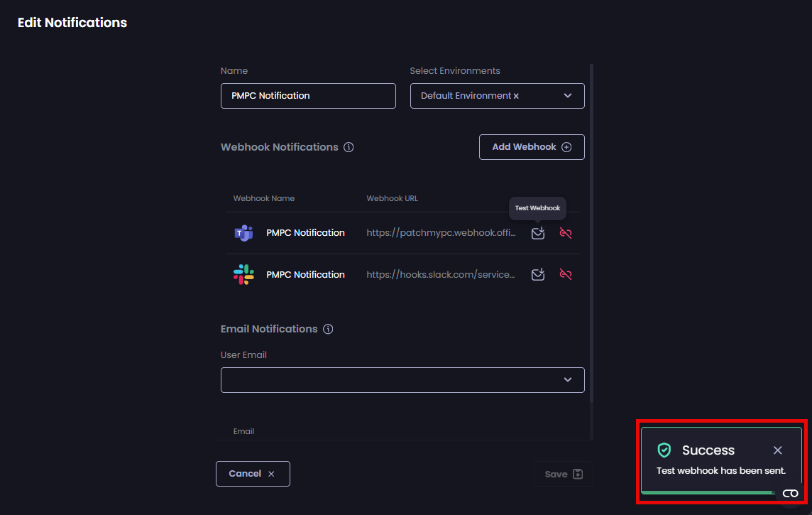812x515 pixels.
Task: Click the plus icon on Add Webhook
Action: (x=566, y=146)
